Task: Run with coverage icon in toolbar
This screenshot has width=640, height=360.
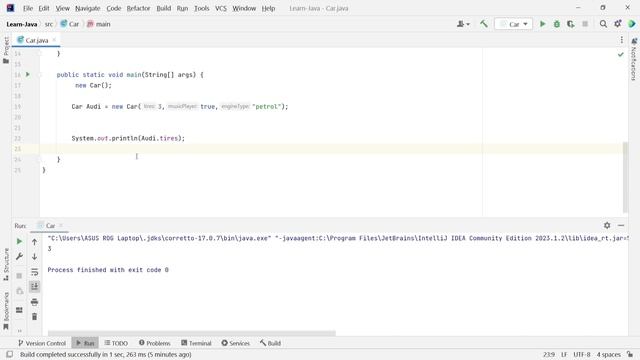Action: click(571, 24)
